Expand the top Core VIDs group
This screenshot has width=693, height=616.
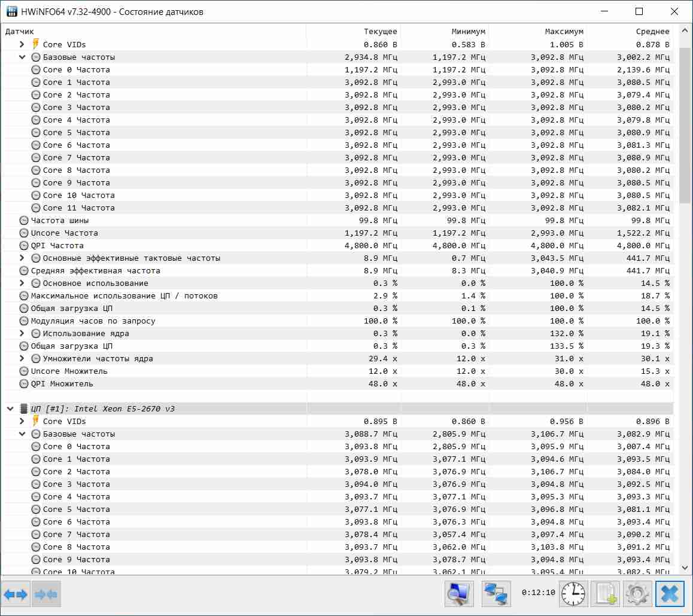click(22, 44)
